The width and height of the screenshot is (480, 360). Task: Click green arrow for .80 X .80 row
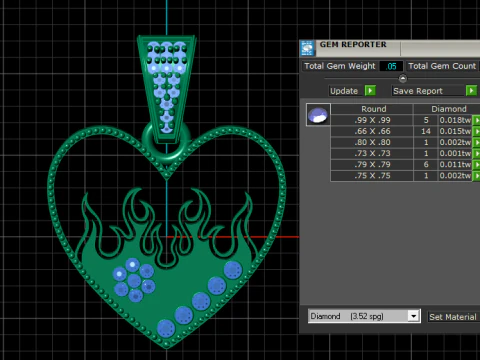click(476, 142)
